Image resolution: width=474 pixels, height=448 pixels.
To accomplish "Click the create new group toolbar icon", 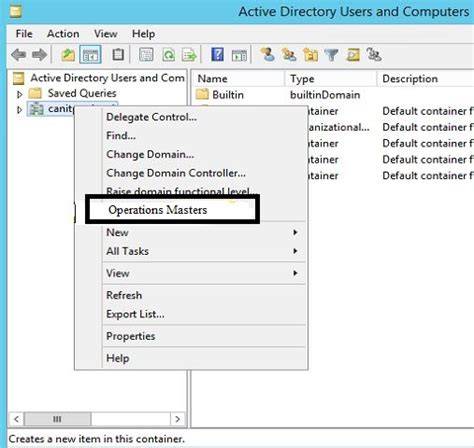I will (289, 54).
